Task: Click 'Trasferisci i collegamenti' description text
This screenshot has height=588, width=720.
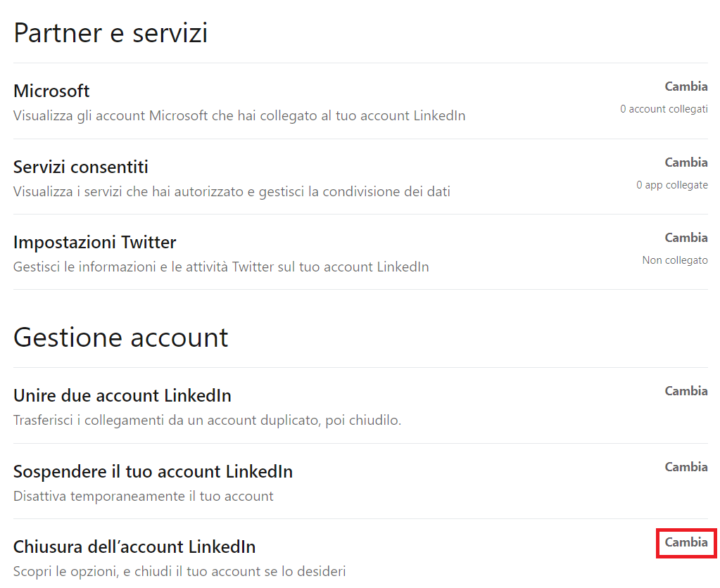Action: pyautogui.click(x=207, y=421)
